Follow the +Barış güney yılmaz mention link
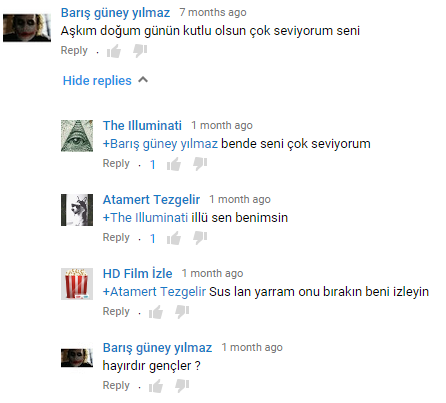This screenshot has height=403, width=446. (160, 144)
